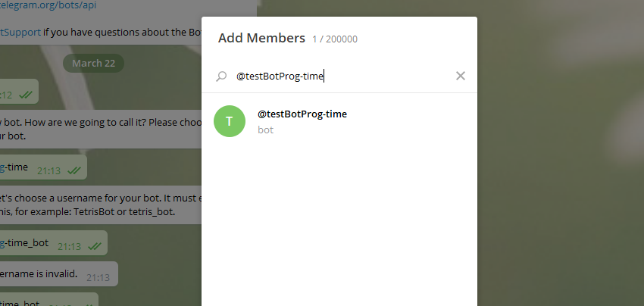Click the read check marks below March 22
The height and width of the screenshot is (306, 644).
[x=26, y=95]
